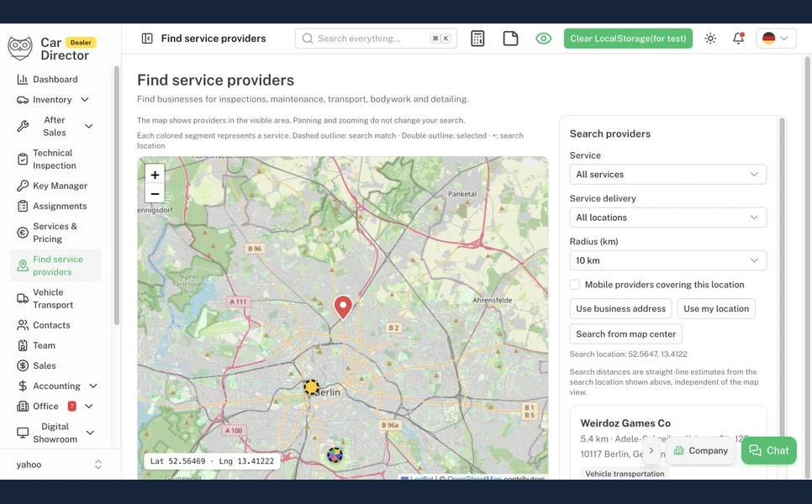
Task: Expand the Inventory submenu chevron
Action: tap(84, 100)
